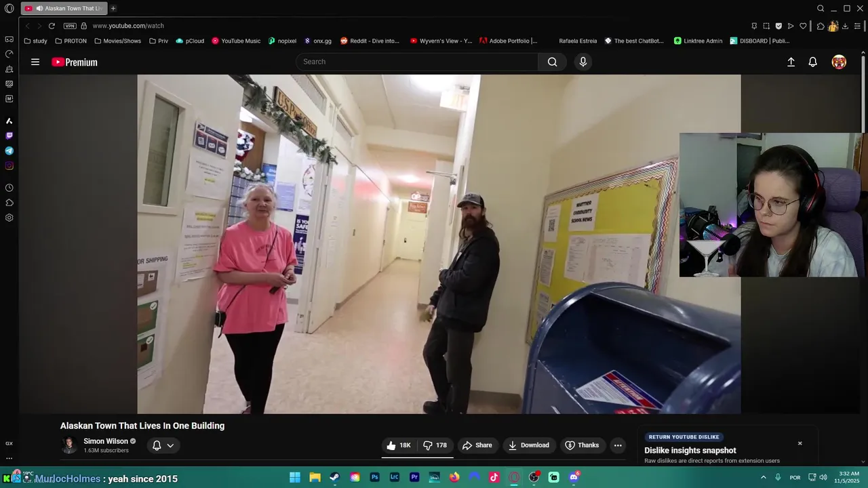Click the browser reload button
This screenshot has width=868, height=488.
(52, 26)
